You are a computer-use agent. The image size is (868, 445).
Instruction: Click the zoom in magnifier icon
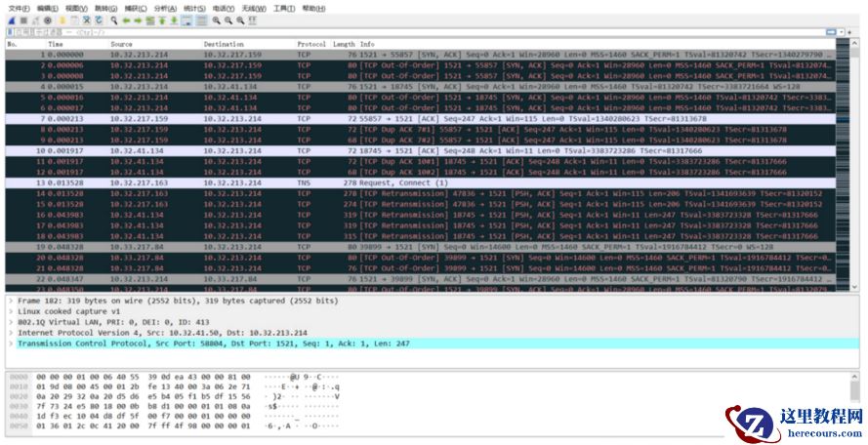coord(216,20)
